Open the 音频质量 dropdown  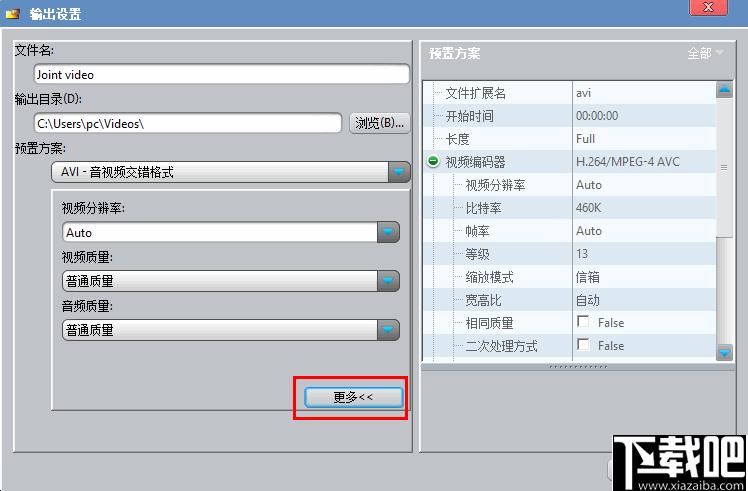point(388,330)
